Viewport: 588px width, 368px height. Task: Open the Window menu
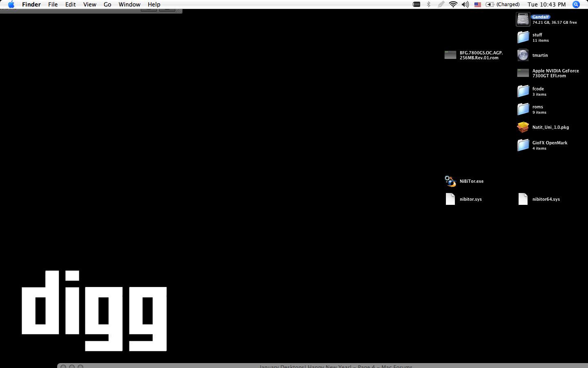tap(129, 4)
